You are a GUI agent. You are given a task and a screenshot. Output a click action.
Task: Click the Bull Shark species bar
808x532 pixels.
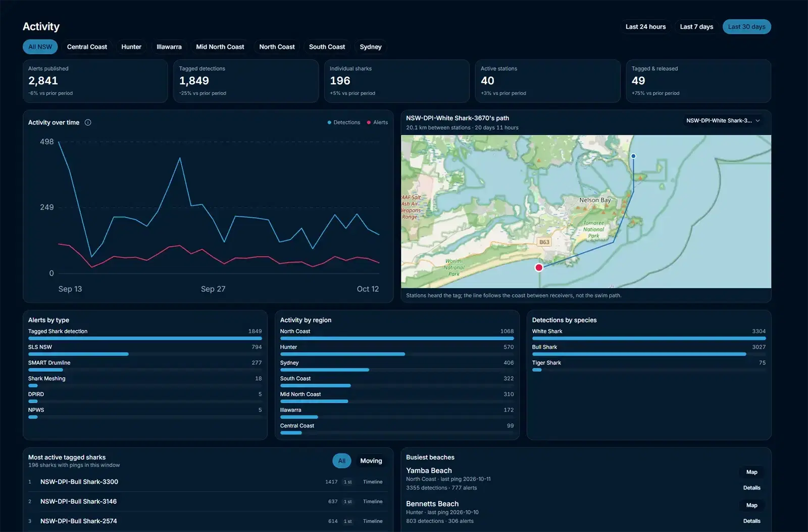[639, 354]
